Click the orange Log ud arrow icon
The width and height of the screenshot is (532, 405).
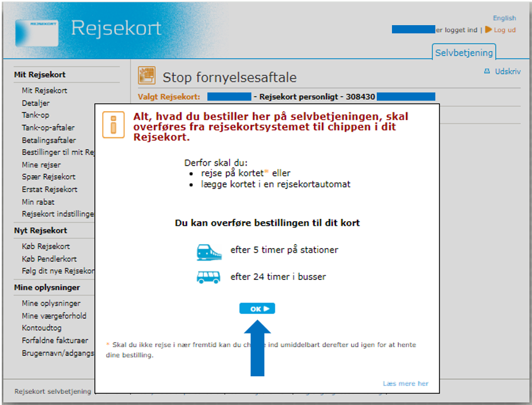click(488, 30)
